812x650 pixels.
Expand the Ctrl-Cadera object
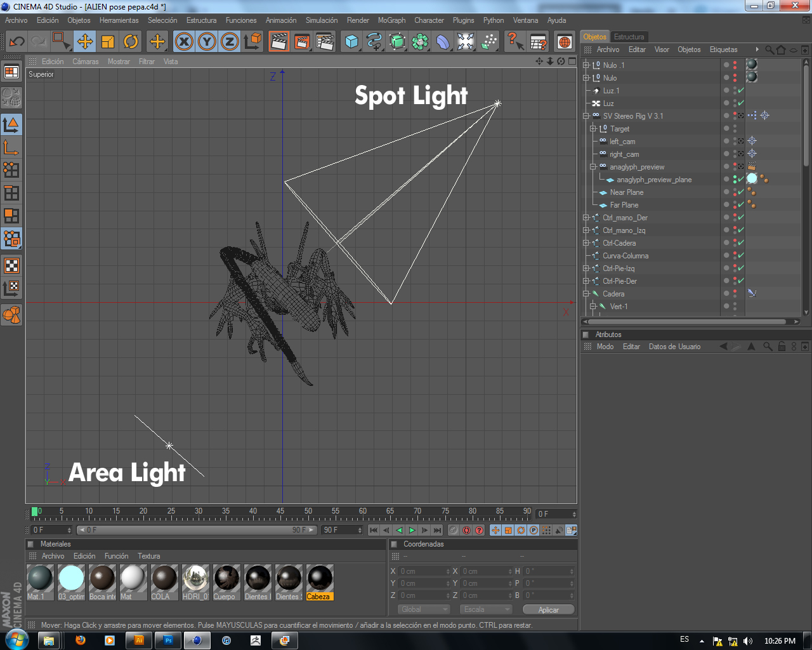586,242
